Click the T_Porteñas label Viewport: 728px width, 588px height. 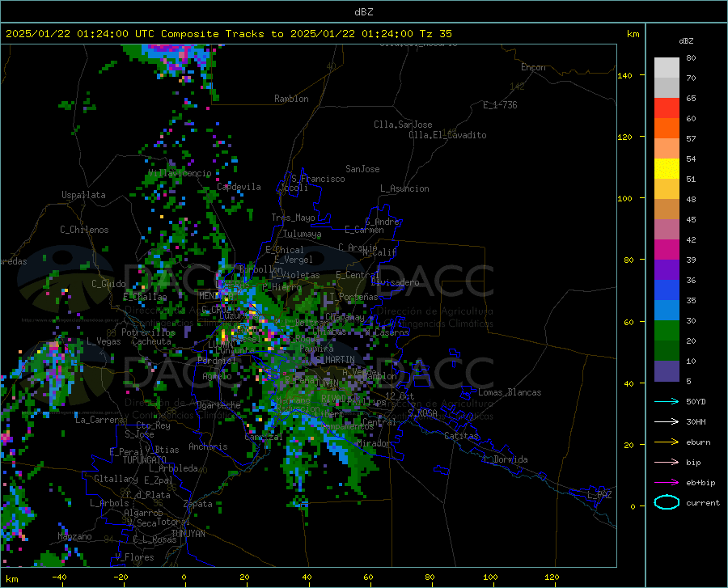353,297
